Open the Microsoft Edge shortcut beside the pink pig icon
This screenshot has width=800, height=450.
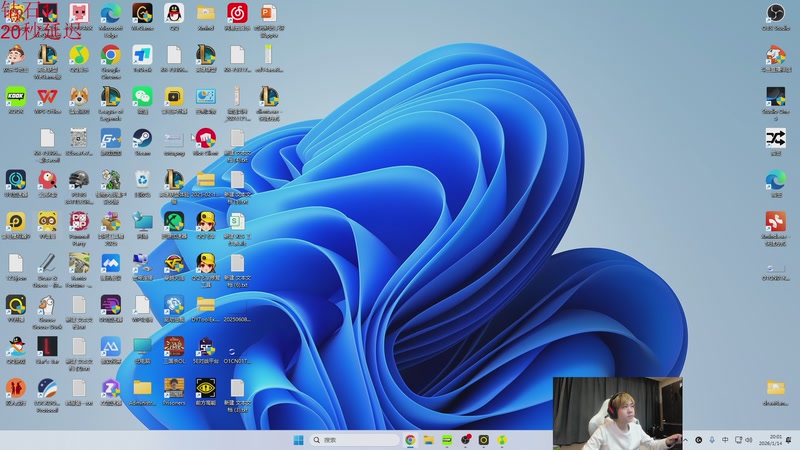click(x=111, y=14)
